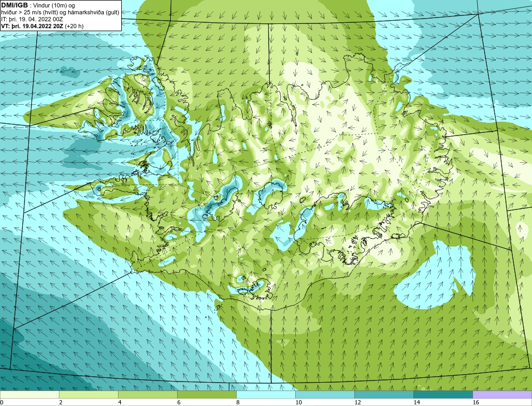
Task: Click the 'Vindur (10m) og' text
Action: pyautogui.click(x=54, y=5)
